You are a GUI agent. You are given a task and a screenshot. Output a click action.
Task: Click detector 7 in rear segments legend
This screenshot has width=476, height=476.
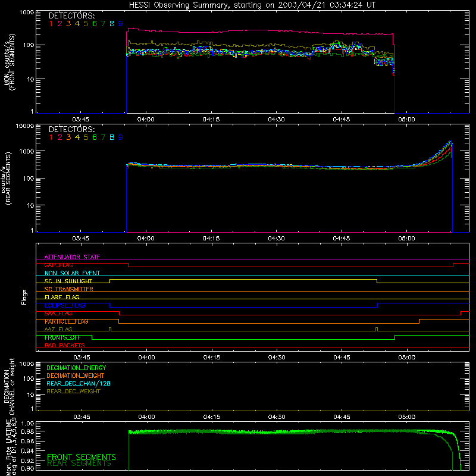coord(103,137)
